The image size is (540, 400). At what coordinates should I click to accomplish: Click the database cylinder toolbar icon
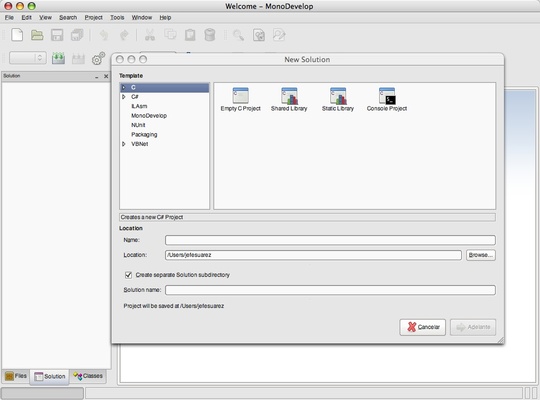click(x=210, y=35)
